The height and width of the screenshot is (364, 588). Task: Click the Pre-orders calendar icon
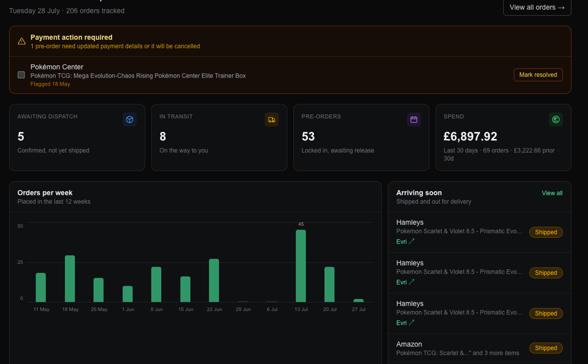click(414, 119)
